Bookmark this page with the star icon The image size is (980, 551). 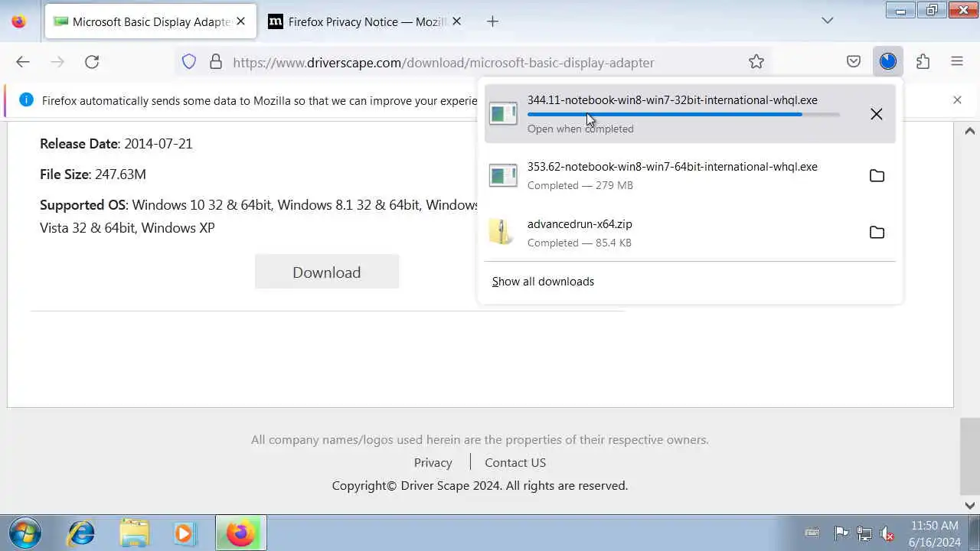[x=756, y=62]
